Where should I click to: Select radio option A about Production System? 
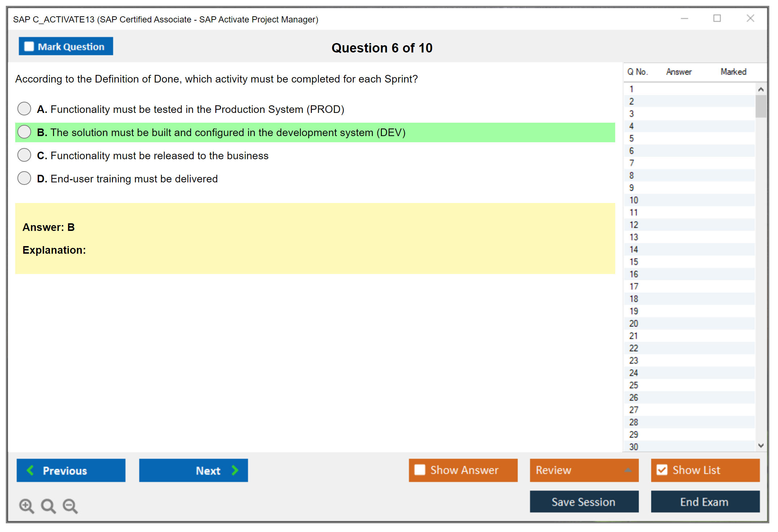[x=24, y=109]
